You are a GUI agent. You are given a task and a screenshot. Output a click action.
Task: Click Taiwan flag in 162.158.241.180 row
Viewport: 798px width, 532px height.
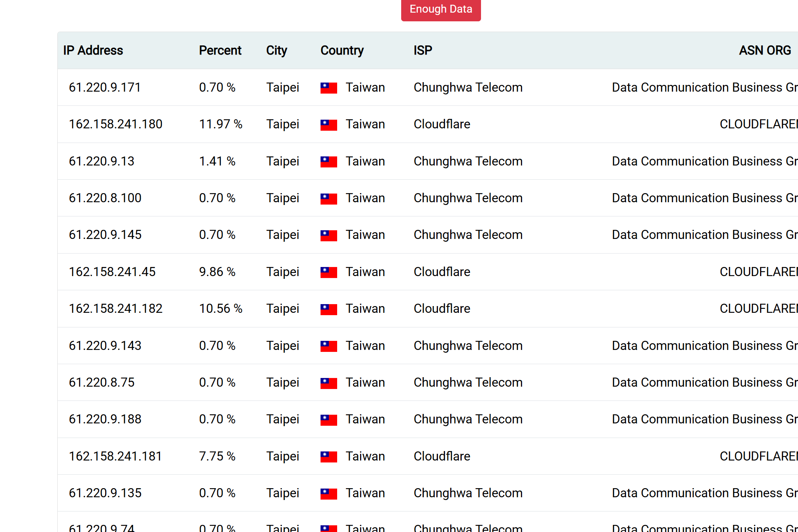329,125
